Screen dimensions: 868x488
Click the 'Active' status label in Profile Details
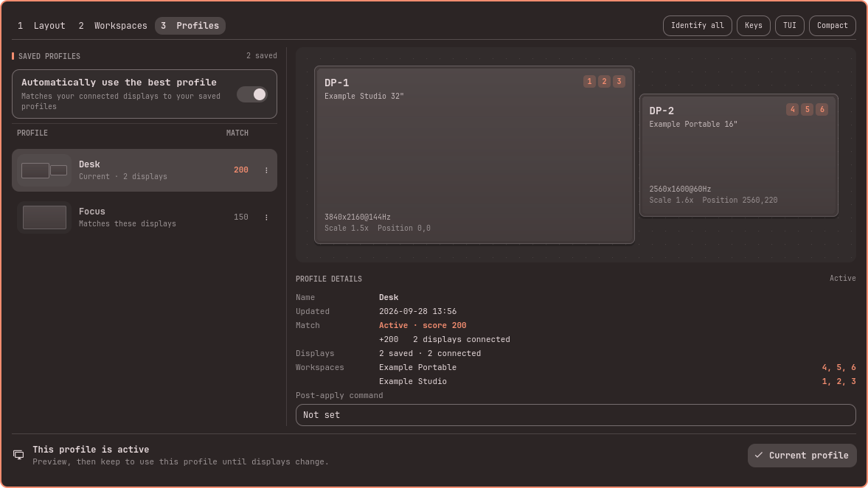pyautogui.click(x=842, y=279)
